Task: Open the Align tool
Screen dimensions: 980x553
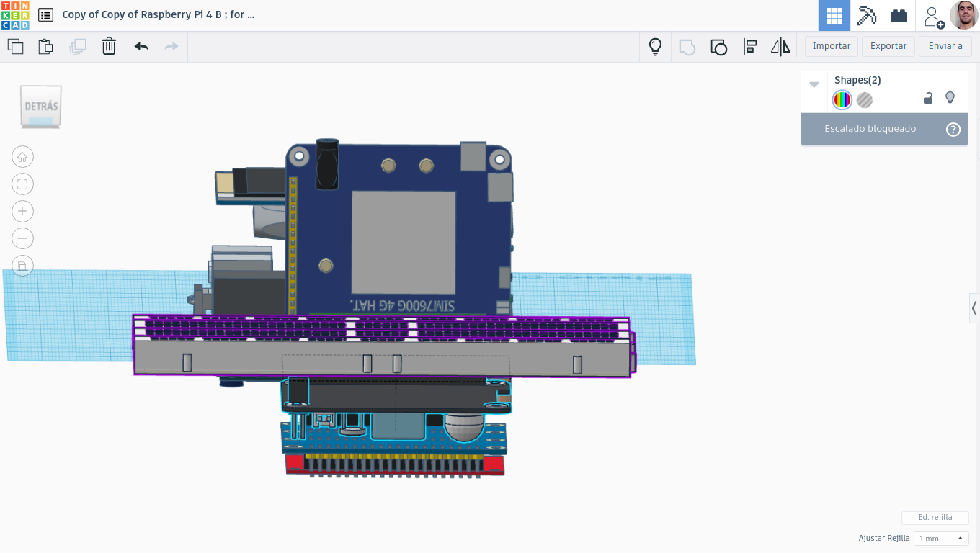Action: coord(749,48)
